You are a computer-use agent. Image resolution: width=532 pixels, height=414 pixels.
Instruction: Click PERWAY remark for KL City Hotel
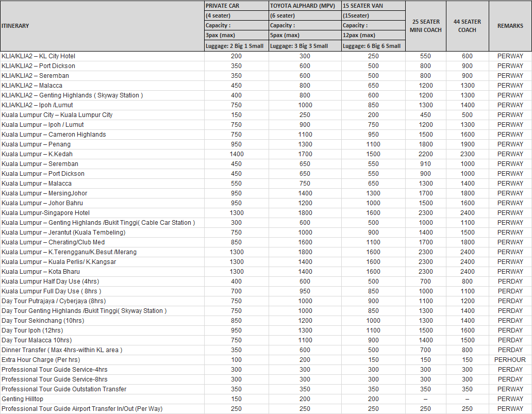tap(510, 56)
